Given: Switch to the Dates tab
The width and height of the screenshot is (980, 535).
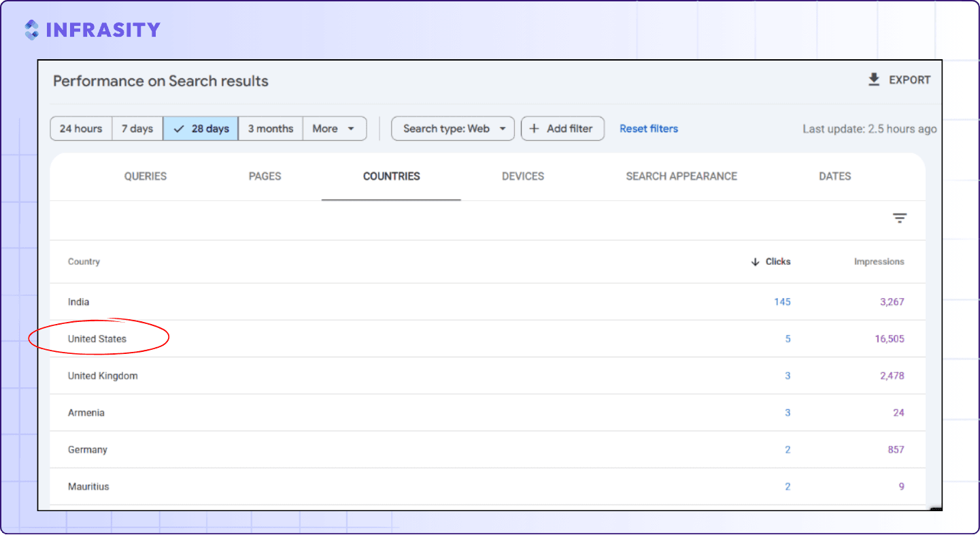Looking at the screenshot, I should [x=835, y=176].
